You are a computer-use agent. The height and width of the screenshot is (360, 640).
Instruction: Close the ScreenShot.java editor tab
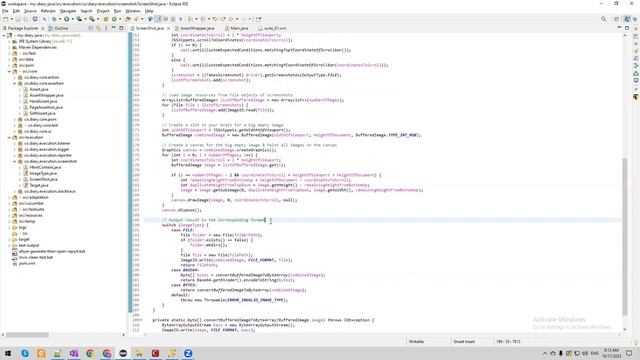pyautogui.click(x=168, y=28)
